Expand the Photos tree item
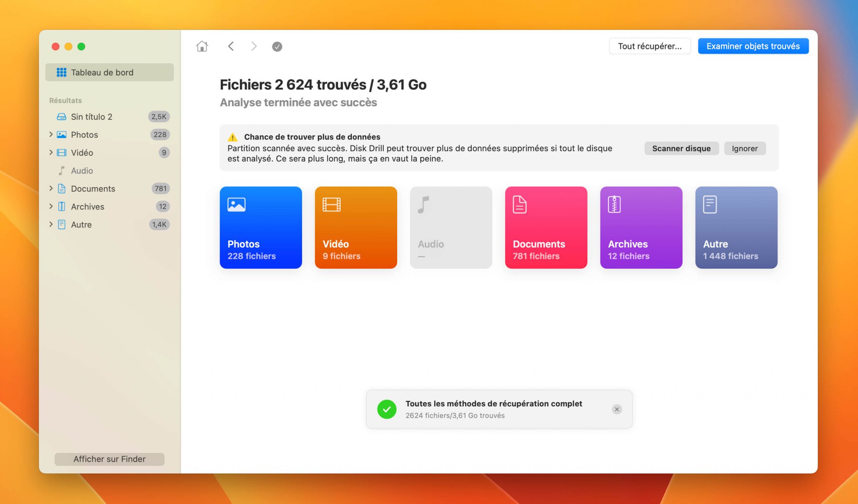 click(51, 134)
